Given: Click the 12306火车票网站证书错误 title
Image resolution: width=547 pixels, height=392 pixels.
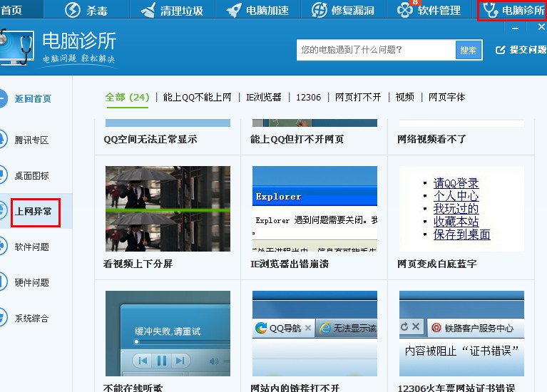Looking at the screenshot, I should (x=456, y=388).
